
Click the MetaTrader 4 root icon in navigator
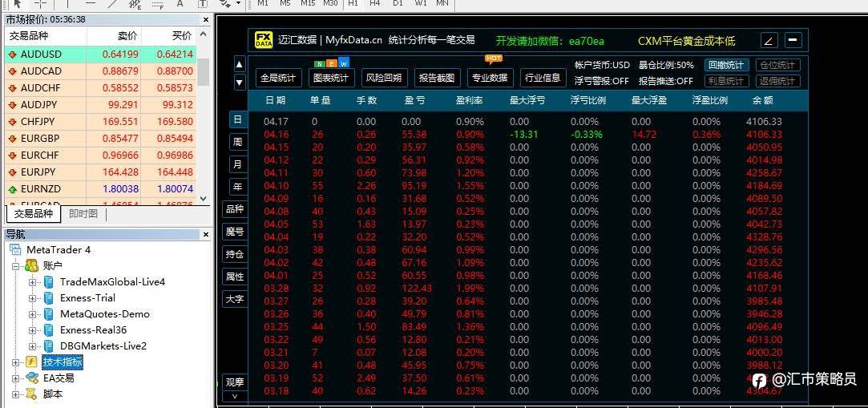(x=16, y=249)
